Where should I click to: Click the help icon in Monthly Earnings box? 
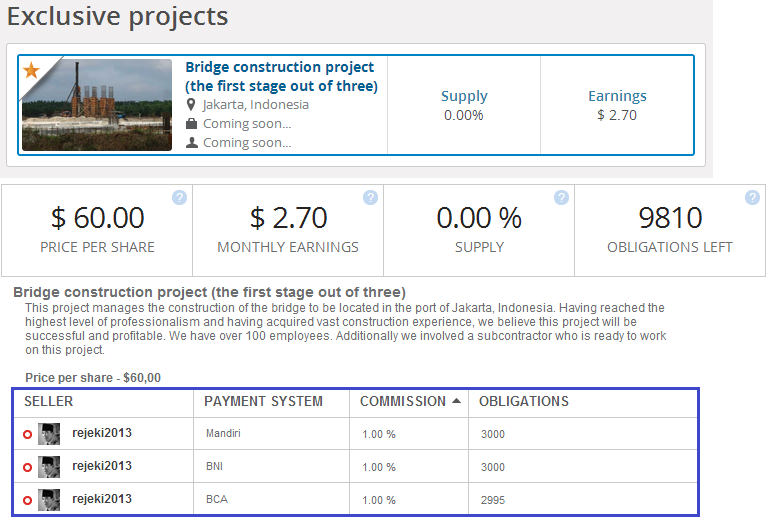(370, 197)
